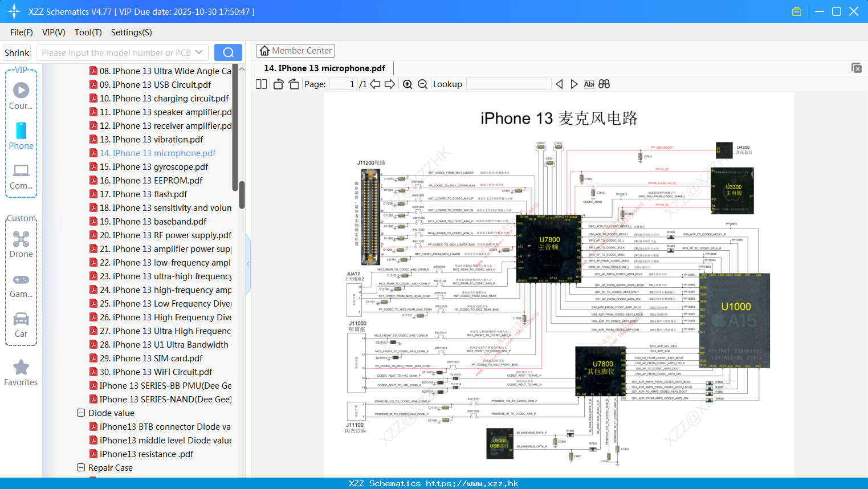Screen dimensions: 868x489
Task: Click PDF icon of 19. iPhone 13 baseband
Action: (93, 222)
